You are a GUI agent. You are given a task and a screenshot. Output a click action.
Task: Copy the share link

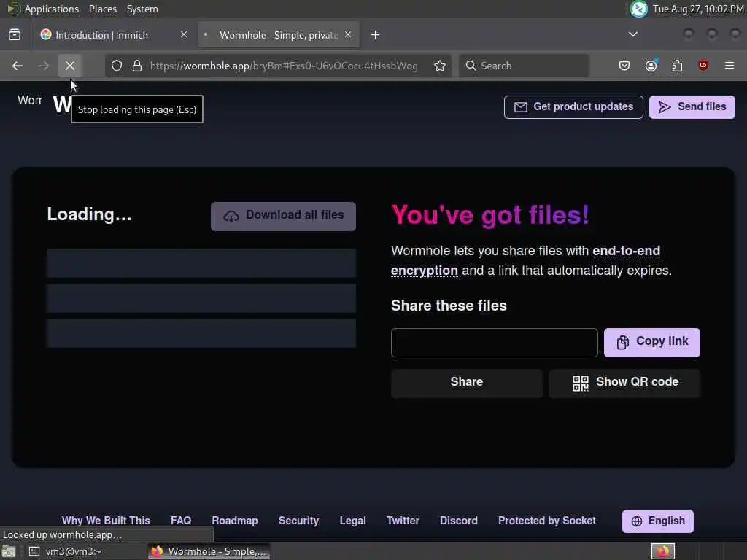652,342
